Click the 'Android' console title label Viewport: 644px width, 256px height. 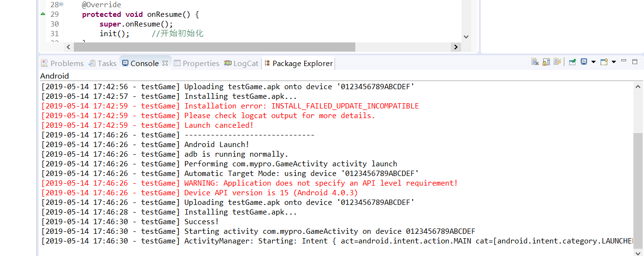(x=55, y=76)
